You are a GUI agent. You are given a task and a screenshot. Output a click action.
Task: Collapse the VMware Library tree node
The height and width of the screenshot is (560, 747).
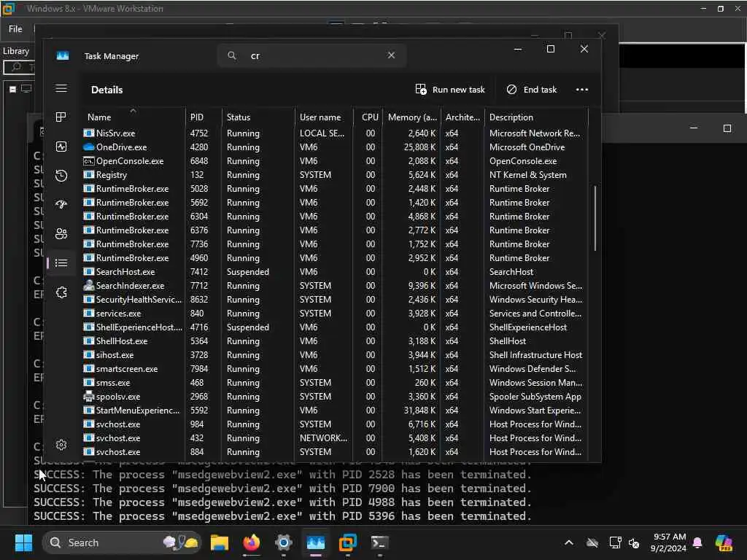pos(13,89)
